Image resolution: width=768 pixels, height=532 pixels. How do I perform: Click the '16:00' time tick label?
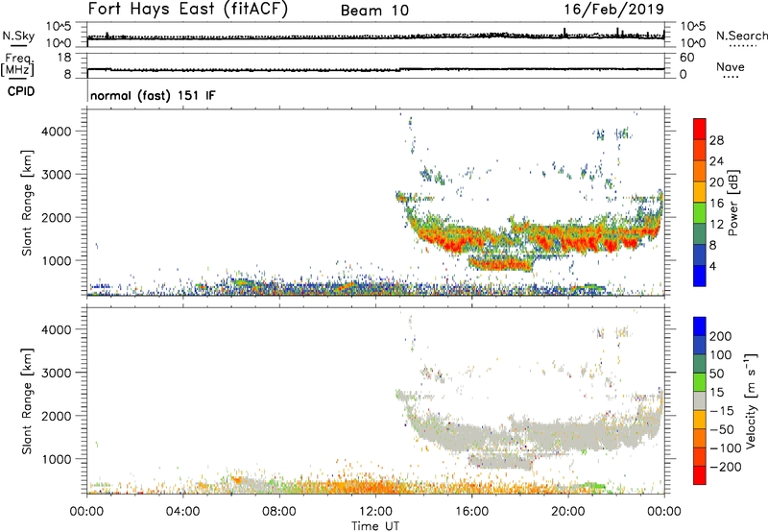(x=471, y=512)
